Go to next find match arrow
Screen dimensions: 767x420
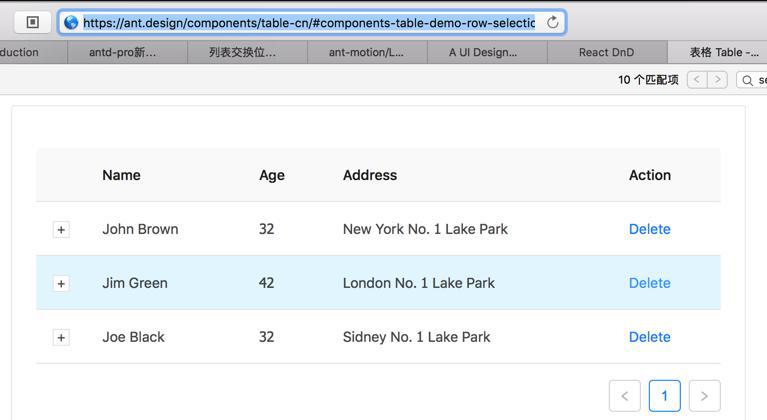coord(717,80)
